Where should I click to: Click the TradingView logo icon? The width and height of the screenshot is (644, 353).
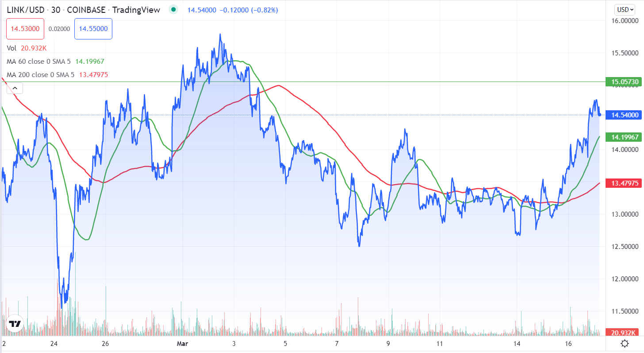pos(15,324)
